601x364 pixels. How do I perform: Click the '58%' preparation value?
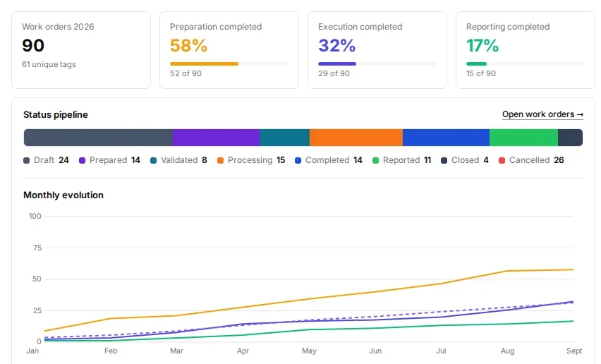coord(188,46)
